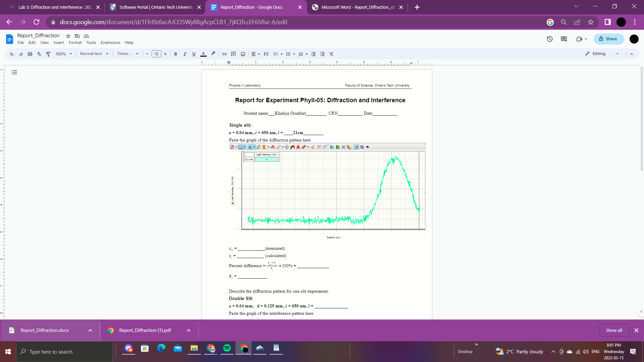Click the Paint format tool
Screen dimensions: 644x362
pos(48,54)
